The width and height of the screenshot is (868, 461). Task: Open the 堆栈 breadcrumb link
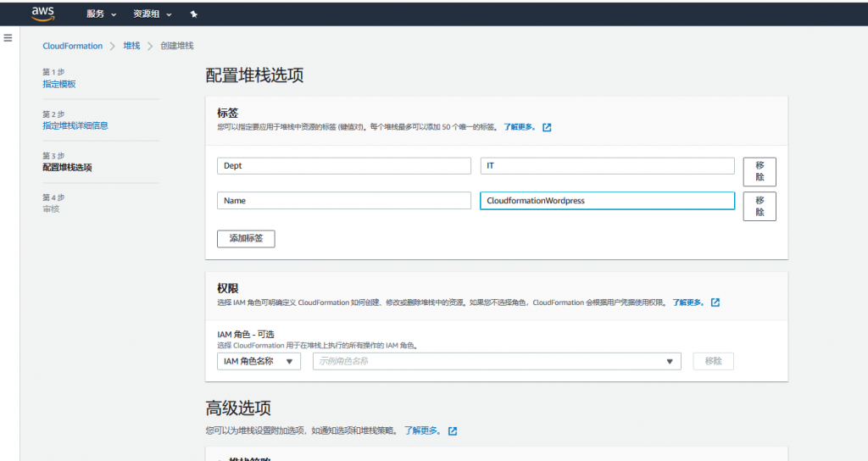tap(131, 46)
